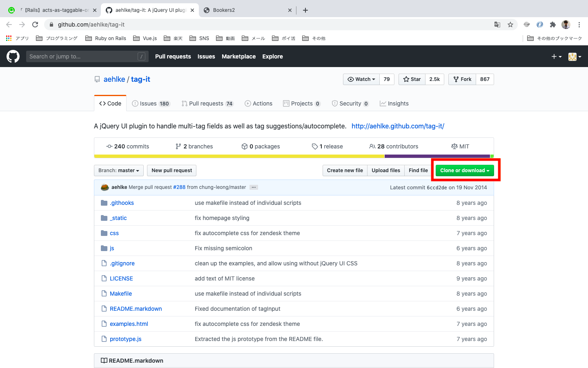The image size is (588, 368).
Task: Open the Vue.js bookmark folder
Action: (145, 38)
